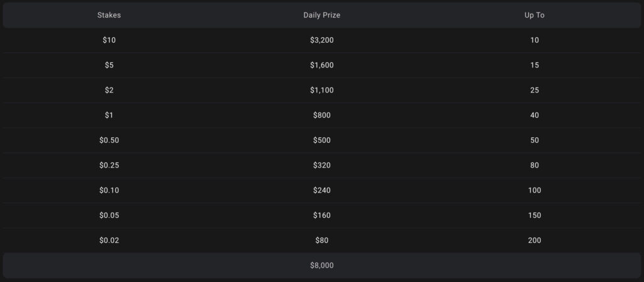Click the $1 stakes cell
Screen dimensions: 644x282
tap(109, 115)
